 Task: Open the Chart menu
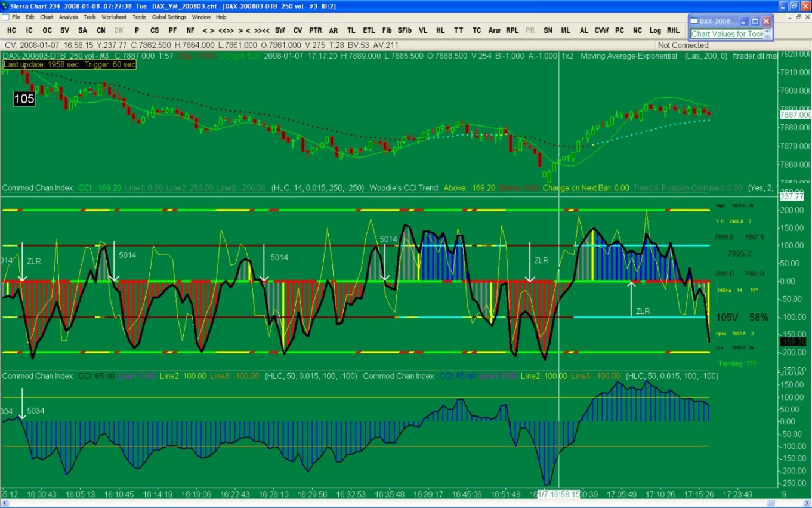[47, 17]
